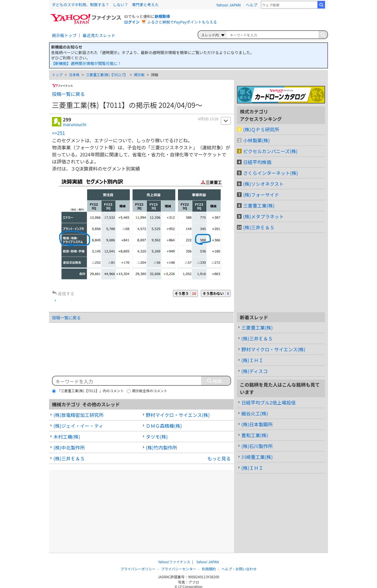Open 木村工機(株) thread
This screenshot has height=588, width=377.
point(67,437)
